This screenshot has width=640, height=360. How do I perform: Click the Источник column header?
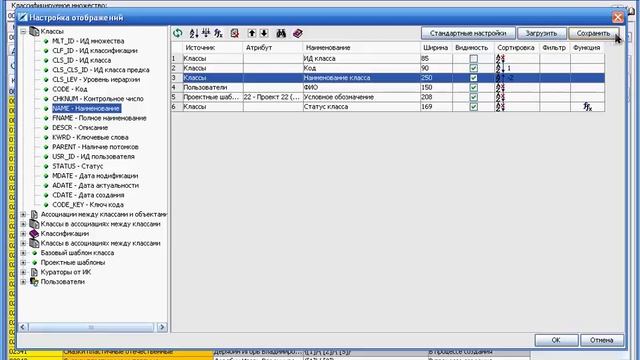pos(212,48)
